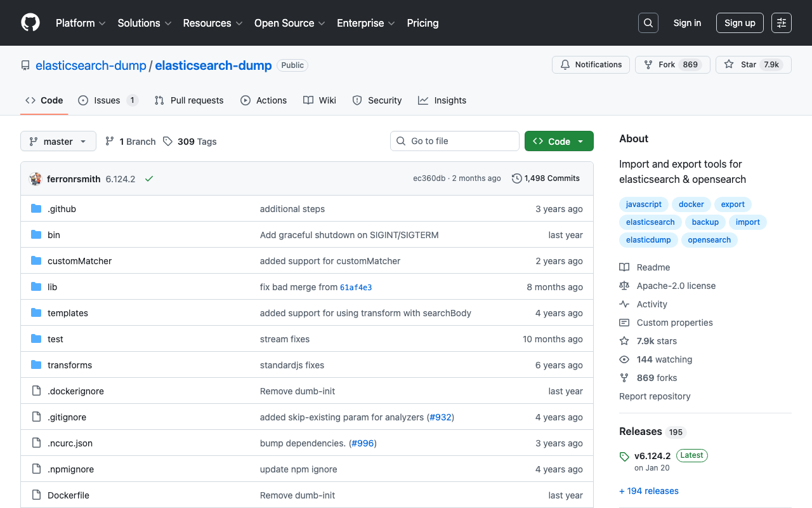Image resolution: width=812 pixels, height=508 pixels.
Task: Click the GitHub home logo
Action: (x=30, y=23)
